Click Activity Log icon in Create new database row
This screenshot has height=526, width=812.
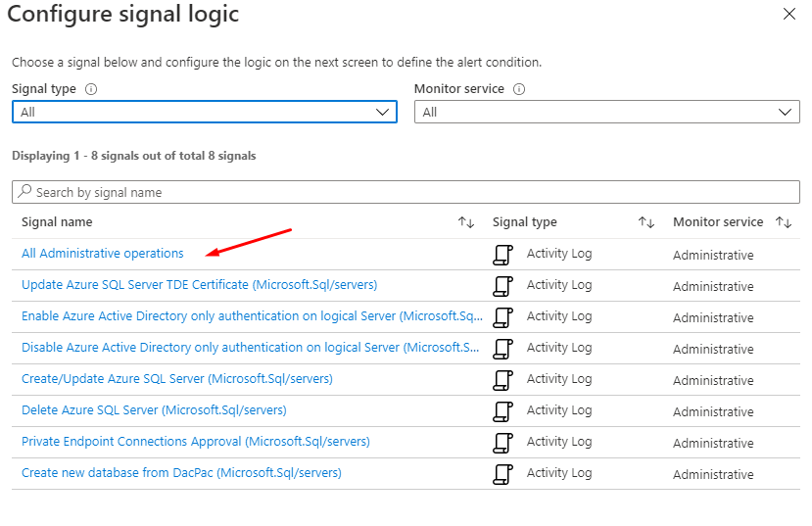pos(502,475)
